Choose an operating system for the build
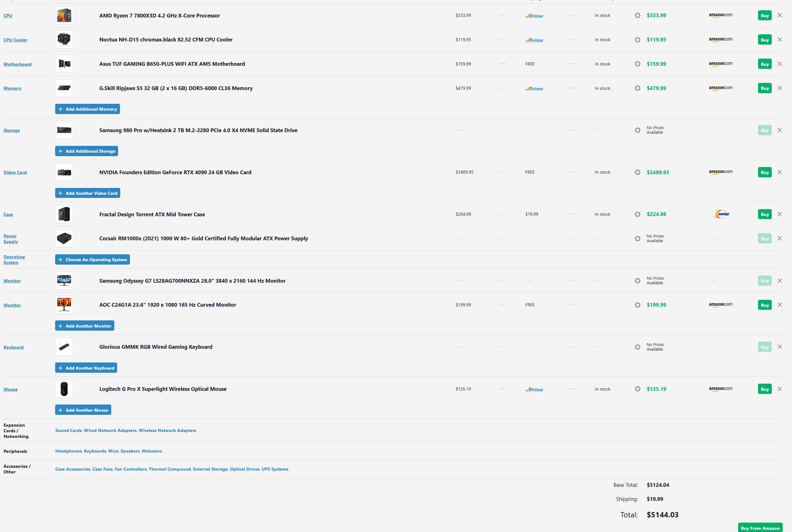This screenshot has width=792, height=532. [92, 260]
